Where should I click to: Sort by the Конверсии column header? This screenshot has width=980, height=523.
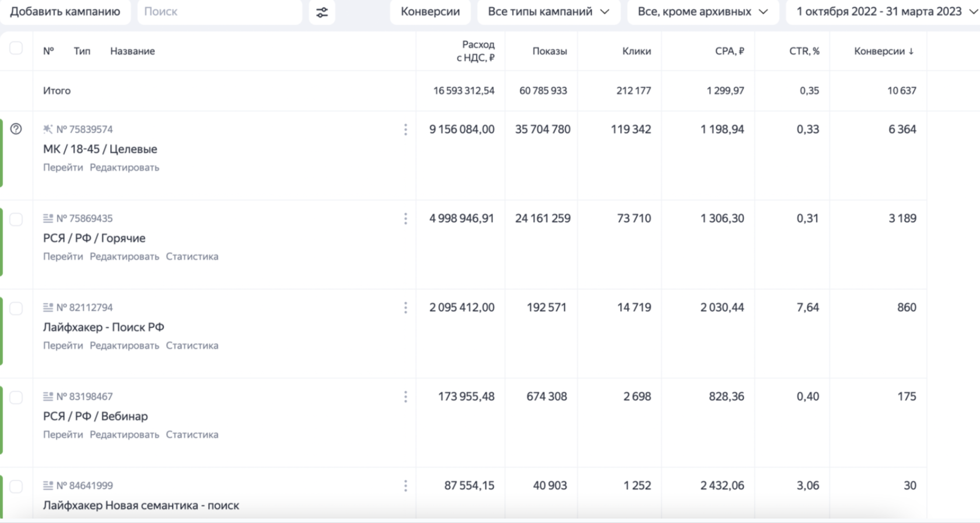tap(883, 51)
